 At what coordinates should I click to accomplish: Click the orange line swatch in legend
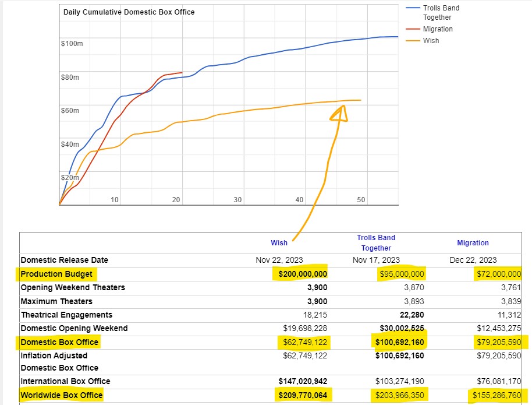[x=413, y=41]
